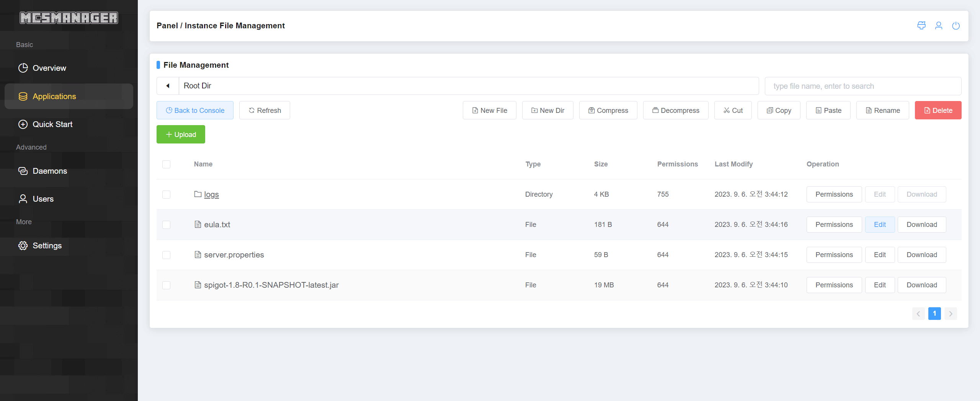Click the green Upload button
The width and height of the screenshot is (980, 401).
tap(181, 134)
